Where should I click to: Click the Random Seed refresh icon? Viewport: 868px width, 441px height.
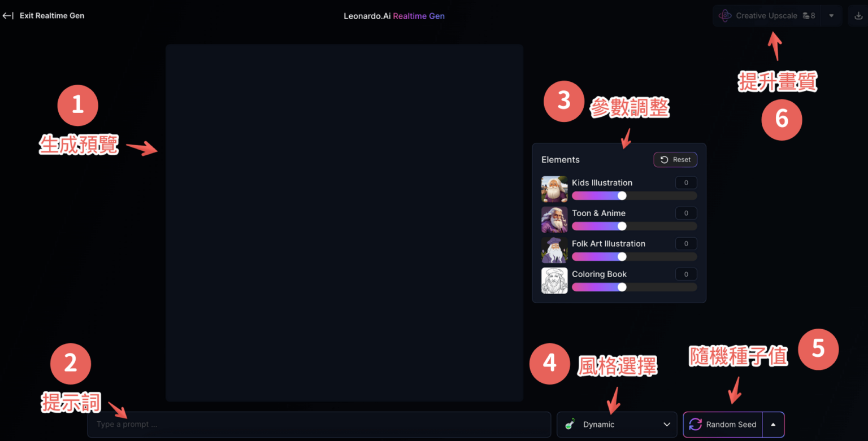click(x=695, y=425)
